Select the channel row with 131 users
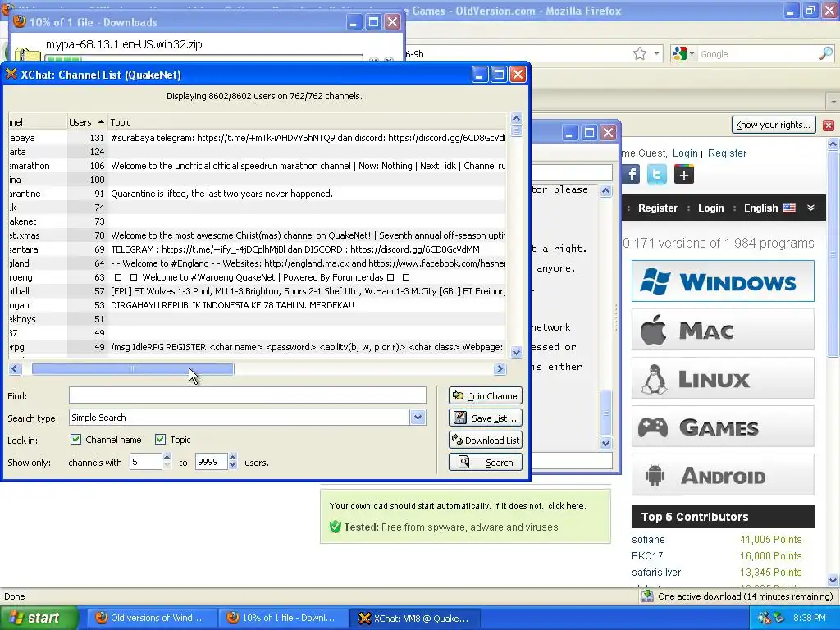Viewport: 840px width, 630px height. tap(257, 138)
